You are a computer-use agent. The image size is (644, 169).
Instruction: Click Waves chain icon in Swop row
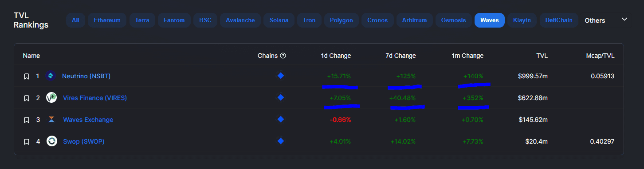280,141
